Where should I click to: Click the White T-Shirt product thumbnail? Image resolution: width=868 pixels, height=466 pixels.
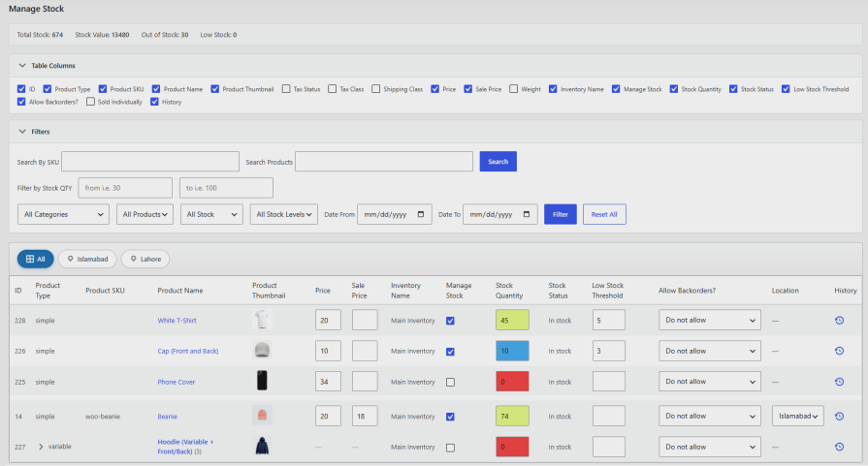point(262,320)
